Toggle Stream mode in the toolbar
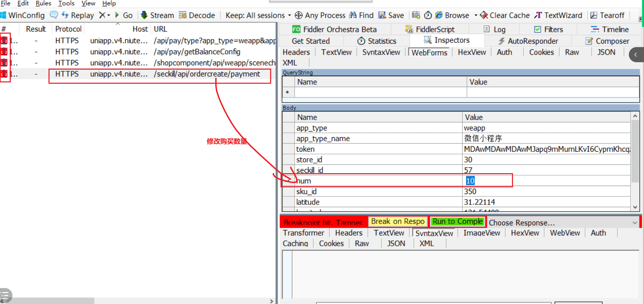Screen dimensions: 644x304 coord(157,15)
